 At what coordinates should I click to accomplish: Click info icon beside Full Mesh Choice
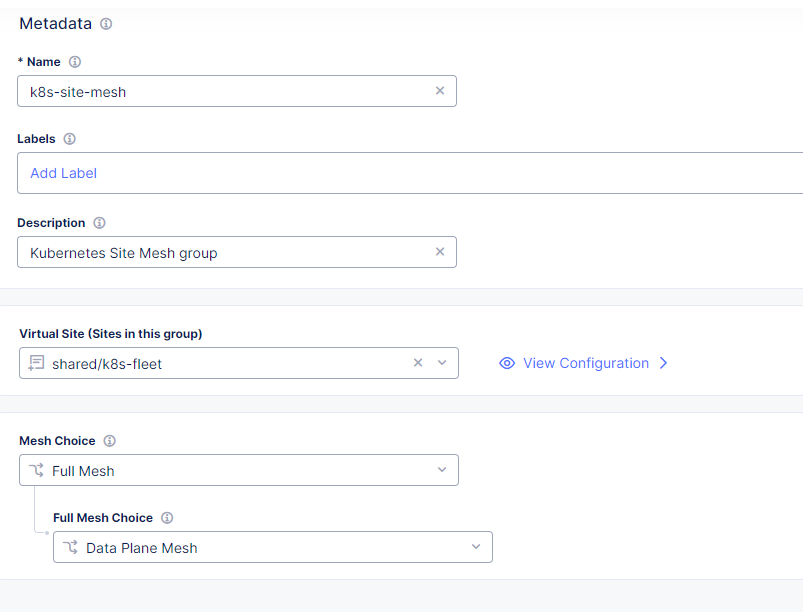[167, 518]
